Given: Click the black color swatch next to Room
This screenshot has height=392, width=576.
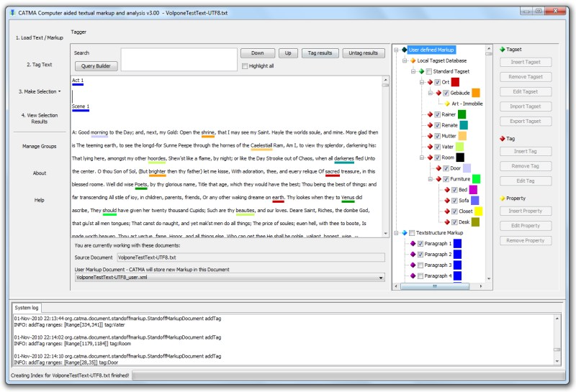Looking at the screenshot, I should point(460,158).
